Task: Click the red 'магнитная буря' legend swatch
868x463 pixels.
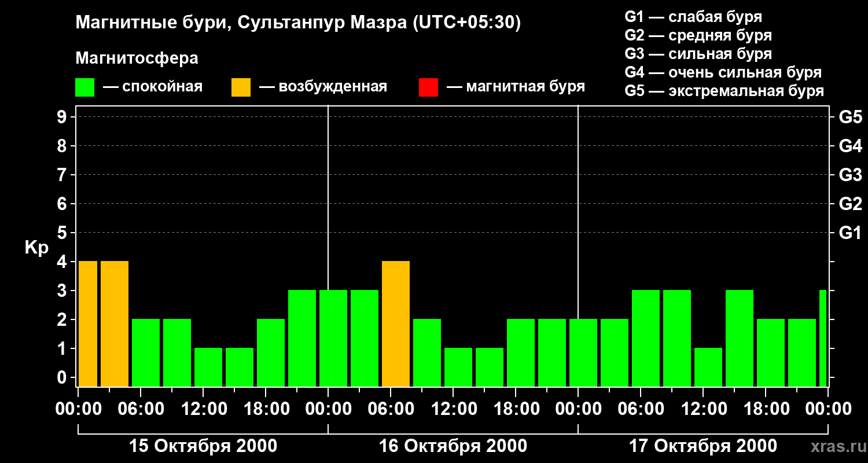Action: pyautogui.click(x=428, y=87)
